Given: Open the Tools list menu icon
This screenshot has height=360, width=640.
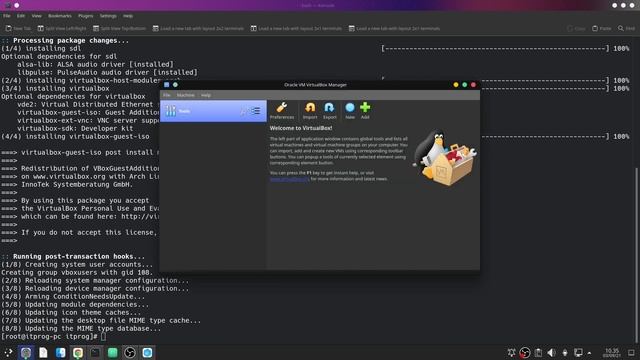Looking at the screenshot, I should pos(256,111).
